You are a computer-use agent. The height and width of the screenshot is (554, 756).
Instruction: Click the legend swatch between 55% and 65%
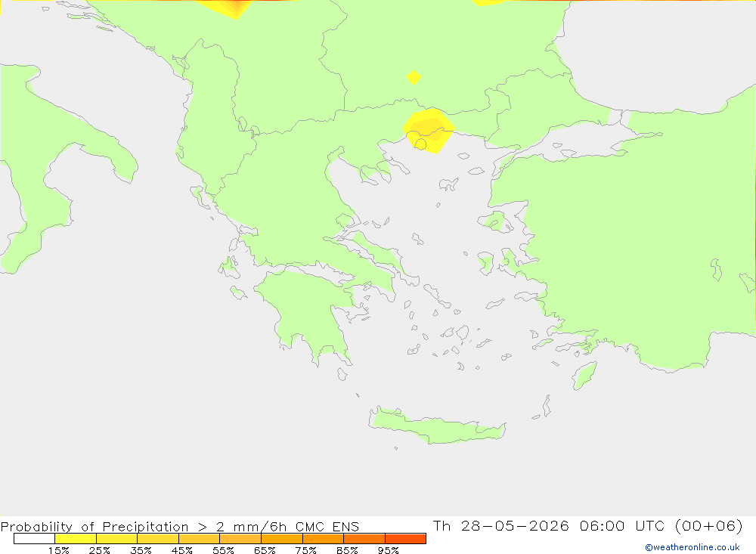(240, 539)
